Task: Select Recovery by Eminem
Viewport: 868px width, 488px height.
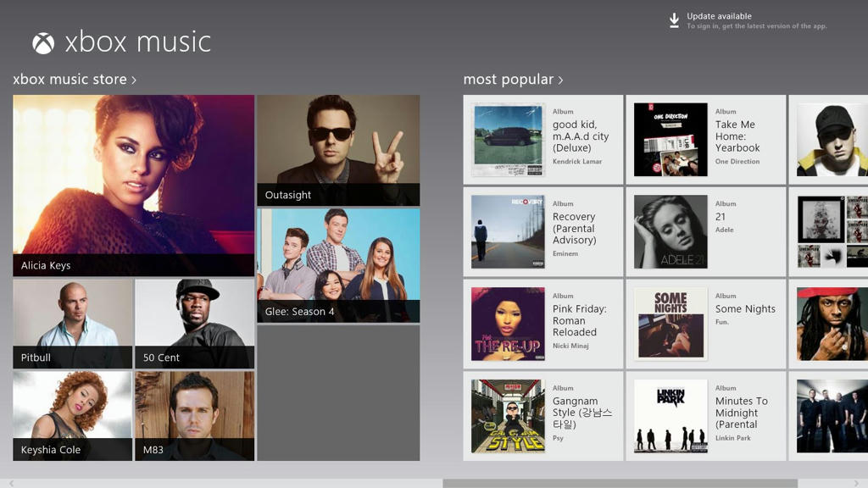Action: coord(542,230)
